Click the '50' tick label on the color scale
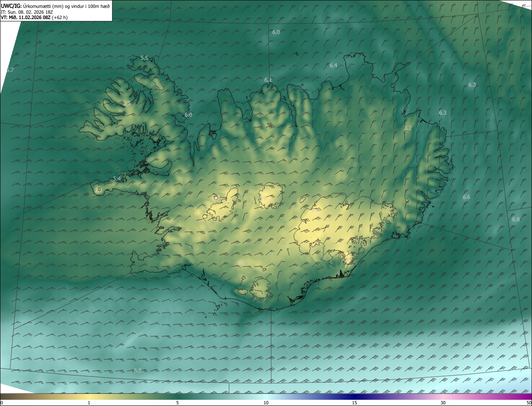 pyautogui.click(x=529, y=403)
